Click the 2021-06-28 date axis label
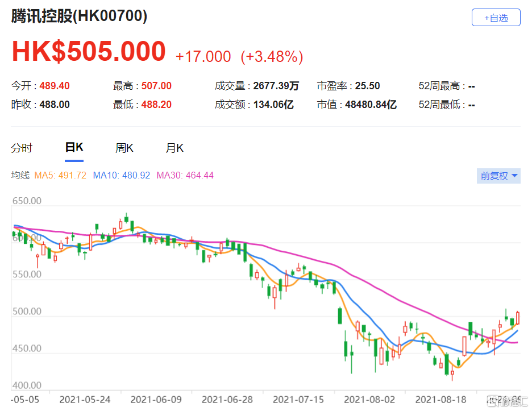 click(x=227, y=400)
